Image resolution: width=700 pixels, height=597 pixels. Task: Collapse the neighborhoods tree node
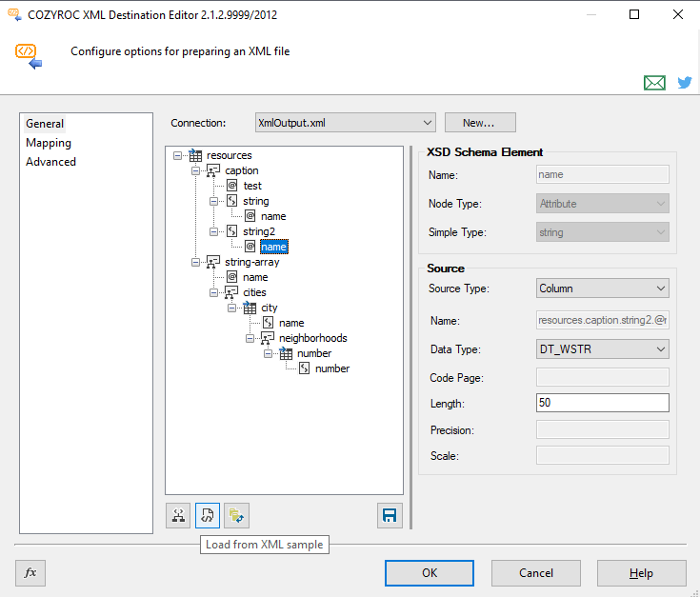click(x=250, y=339)
